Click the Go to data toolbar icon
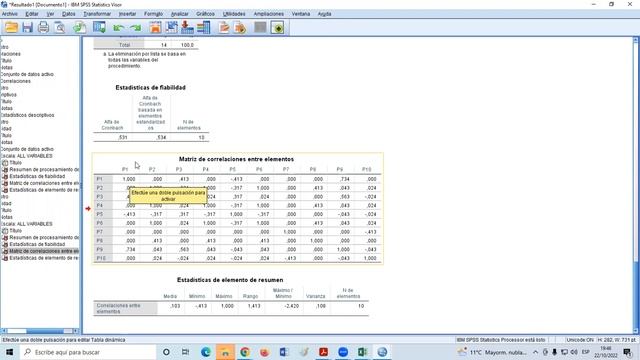 click(x=155, y=27)
